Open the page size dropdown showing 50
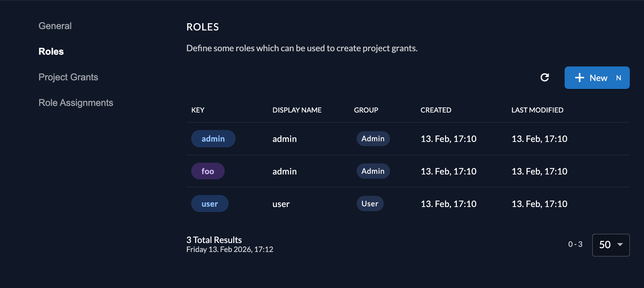Viewport: 644px width, 288px height. (x=611, y=245)
